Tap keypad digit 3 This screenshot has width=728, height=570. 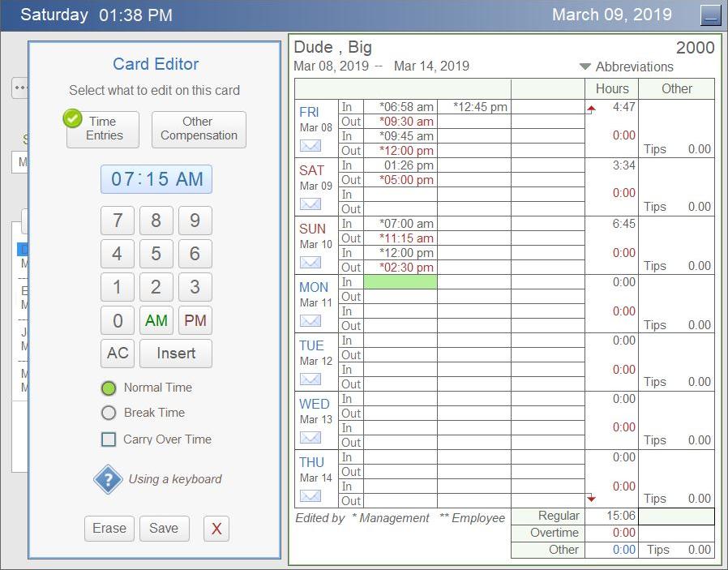coord(195,287)
